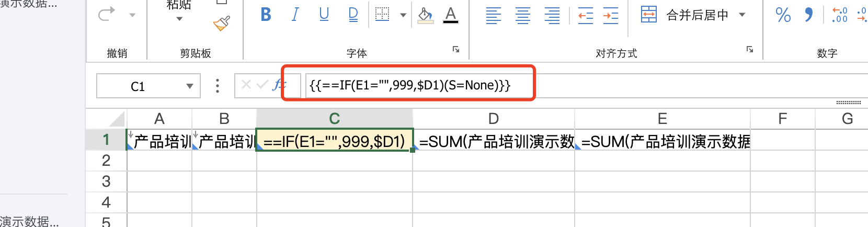
Task: Open font settings dialog launcher
Action: coord(456,49)
